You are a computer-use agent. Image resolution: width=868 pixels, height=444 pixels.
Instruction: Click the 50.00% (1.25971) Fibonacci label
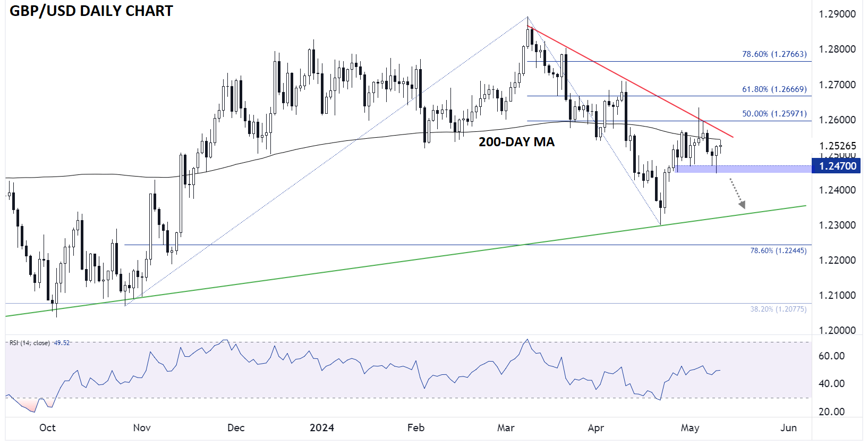[774, 114]
